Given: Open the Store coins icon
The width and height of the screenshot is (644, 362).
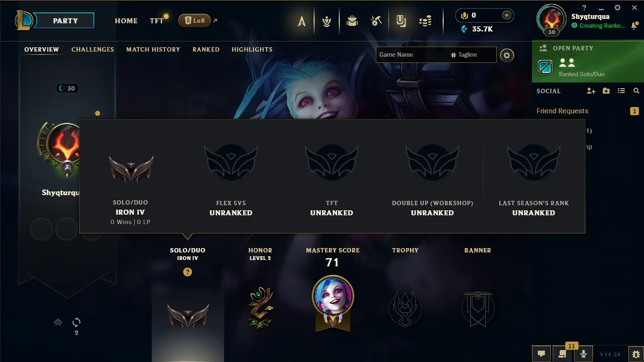Looking at the screenshot, I should tap(425, 21).
